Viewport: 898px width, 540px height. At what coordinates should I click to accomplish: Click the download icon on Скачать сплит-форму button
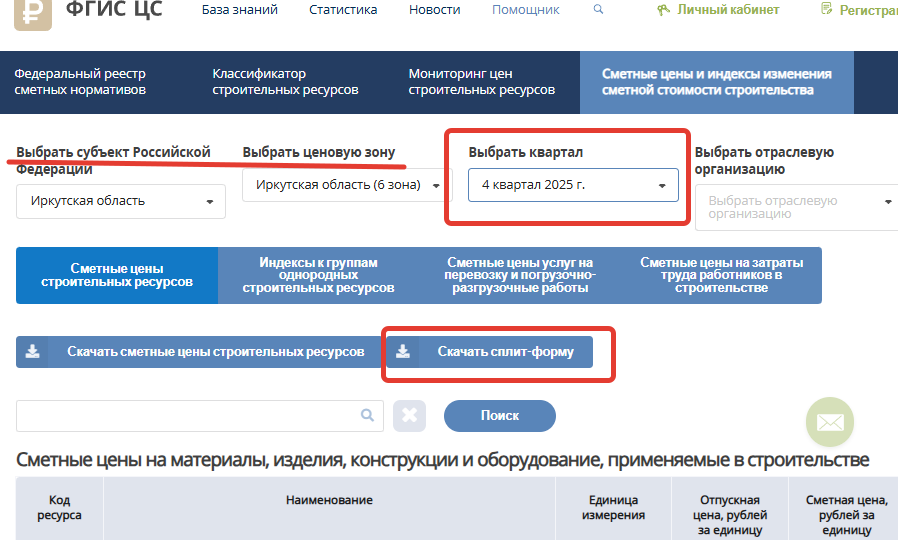click(403, 351)
